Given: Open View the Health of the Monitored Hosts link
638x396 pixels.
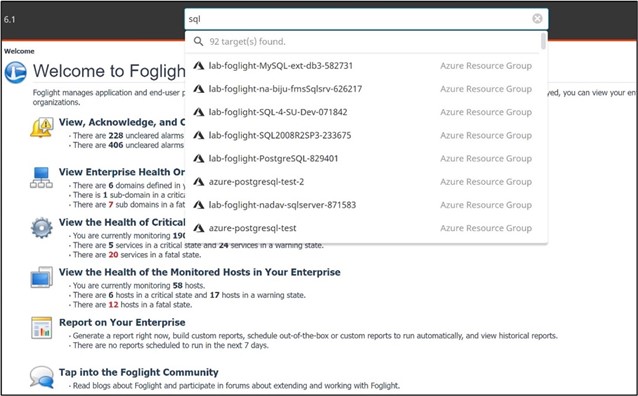Looking at the screenshot, I should (x=199, y=272).
